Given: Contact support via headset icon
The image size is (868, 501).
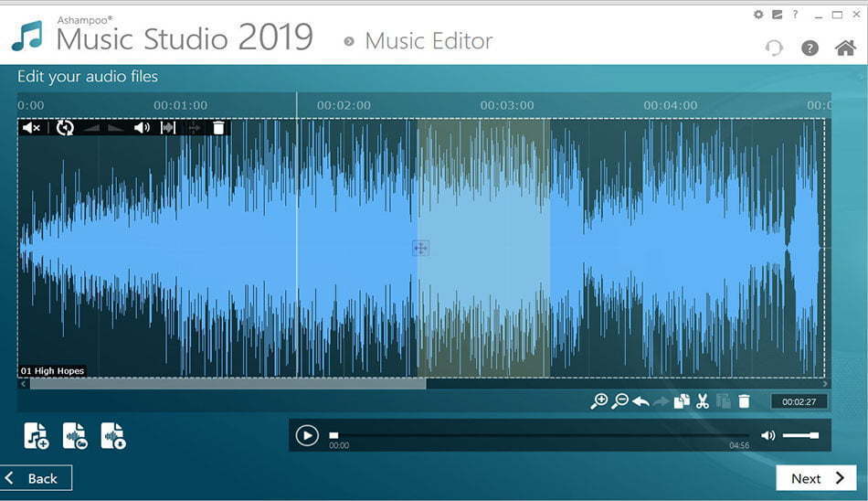Looking at the screenshot, I should (x=774, y=48).
